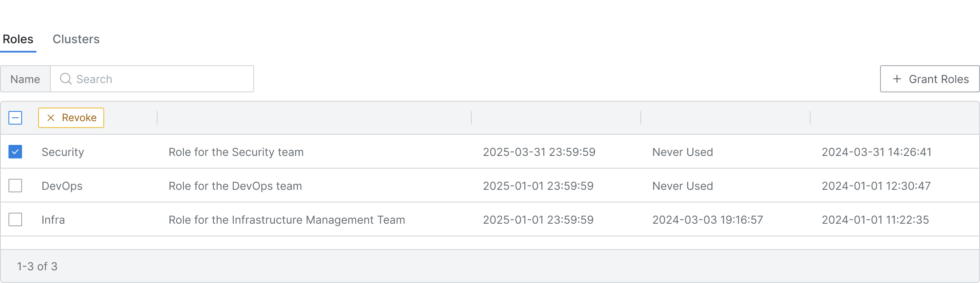Click the X icon on Revoke button

pos(51,118)
